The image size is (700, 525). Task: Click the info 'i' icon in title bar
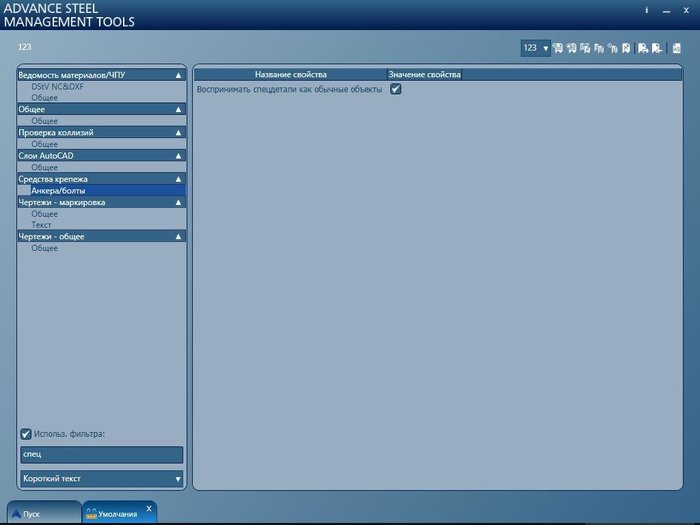646,10
